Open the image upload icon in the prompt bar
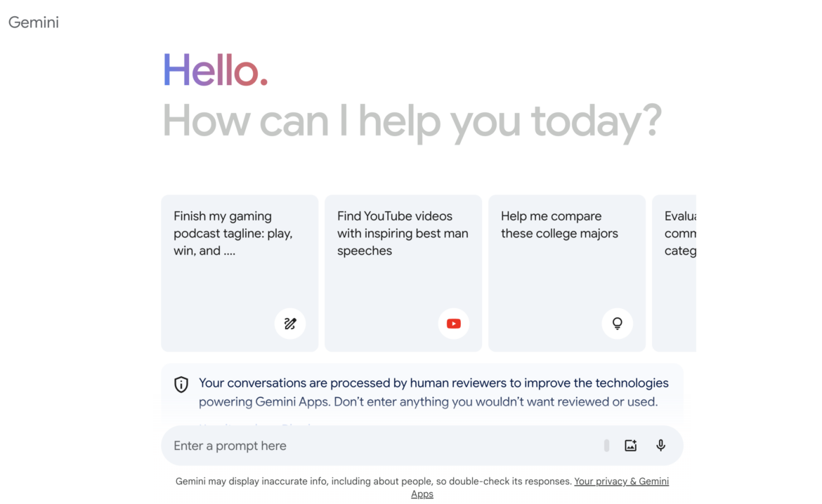Screen dimensions: 822x504 (630, 445)
